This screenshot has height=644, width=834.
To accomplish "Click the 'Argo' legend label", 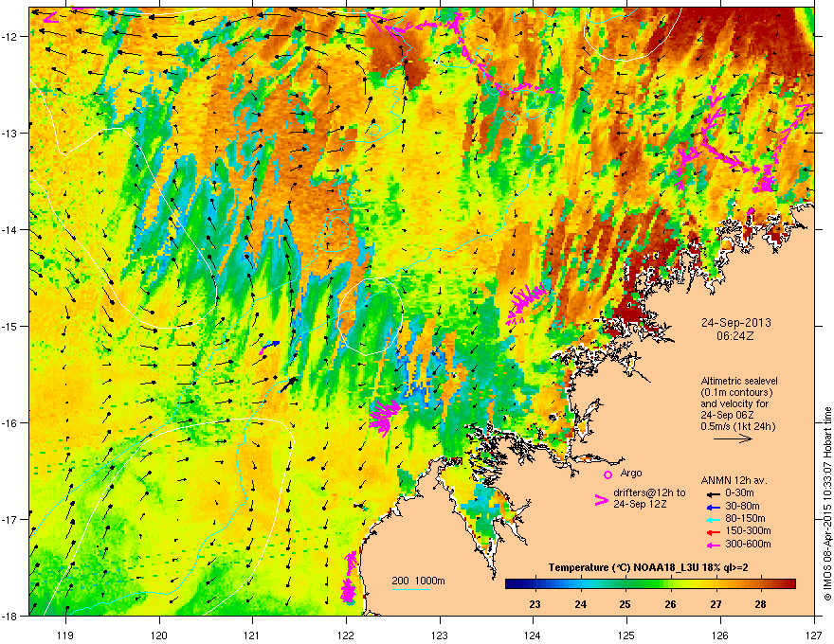I will click(x=631, y=473).
